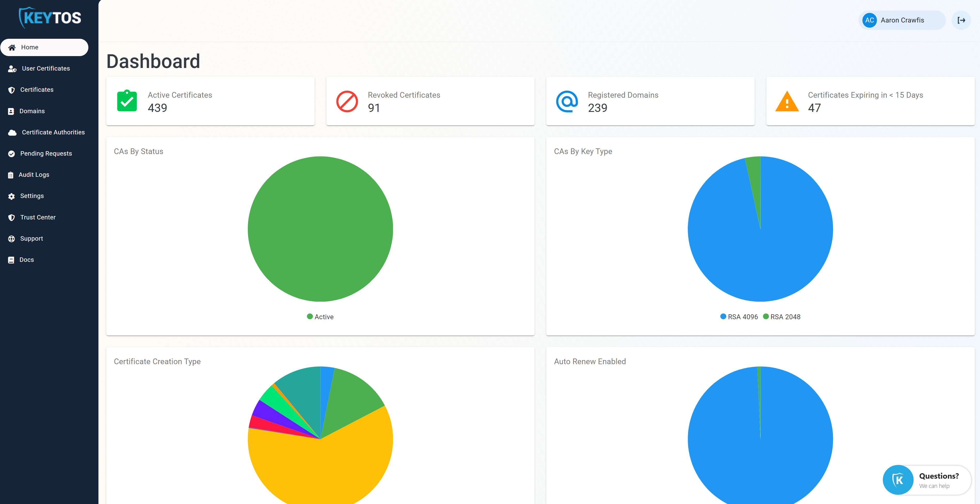The width and height of the screenshot is (980, 504).
Task: Navigate to Audit Logs
Action: tap(34, 175)
